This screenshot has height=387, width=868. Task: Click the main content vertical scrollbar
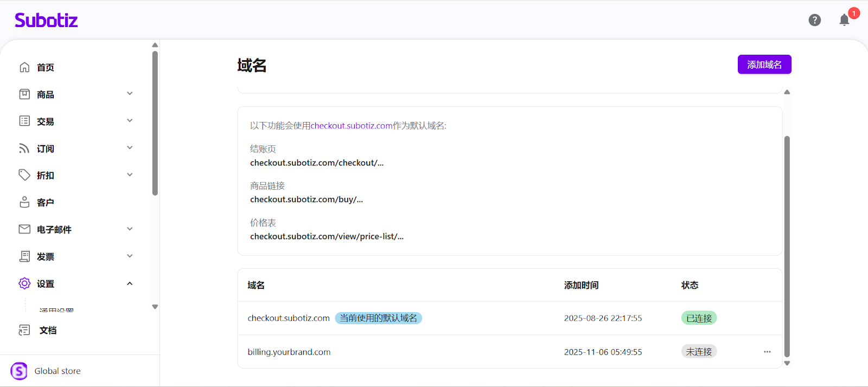[x=787, y=244]
